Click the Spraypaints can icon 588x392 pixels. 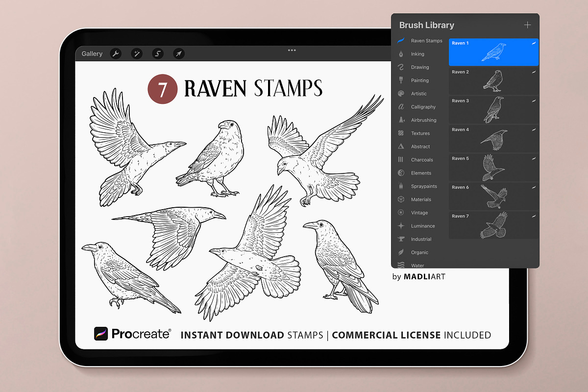click(401, 186)
